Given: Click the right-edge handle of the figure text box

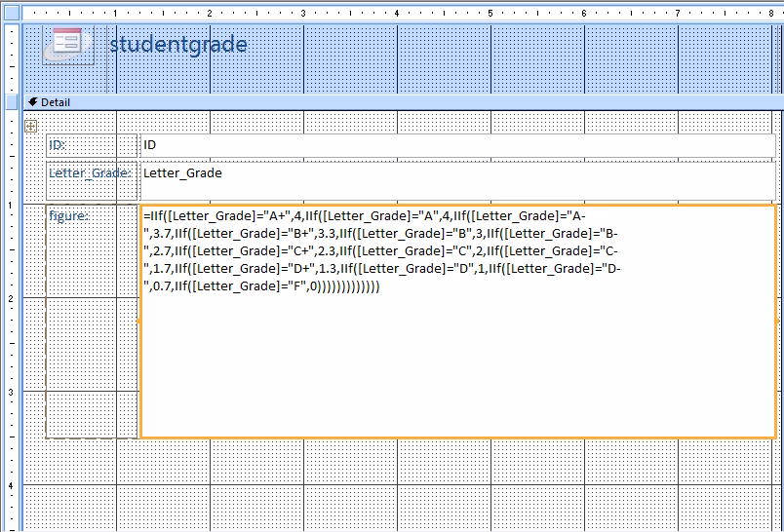Looking at the screenshot, I should coord(777,321).
